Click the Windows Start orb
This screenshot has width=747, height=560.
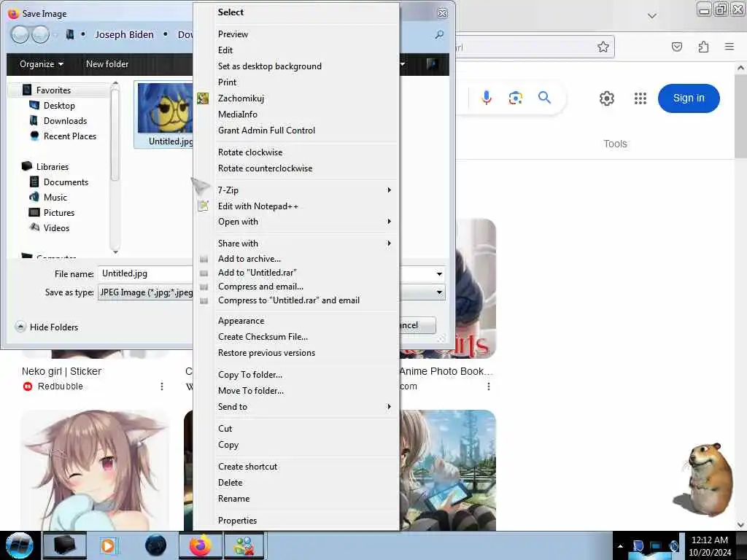click(19, 545)
